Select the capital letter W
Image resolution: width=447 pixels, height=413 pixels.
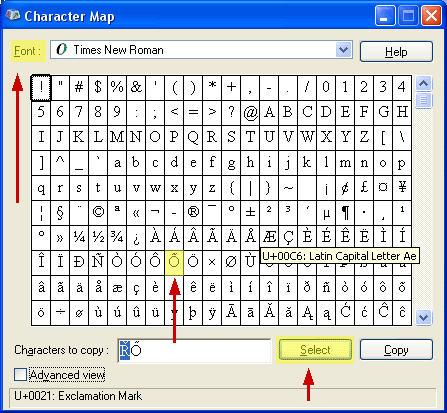pos(307,138)
